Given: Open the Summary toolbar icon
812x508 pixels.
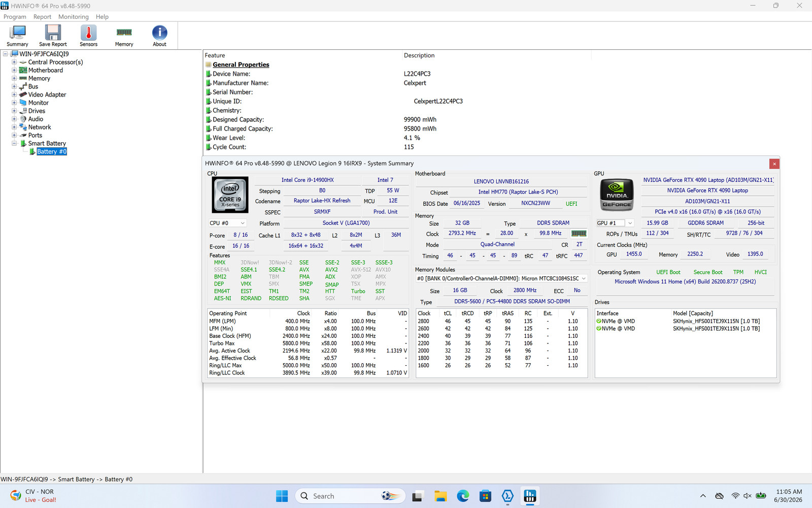Looking at the screenshot, I should click(x=17, y=36).
